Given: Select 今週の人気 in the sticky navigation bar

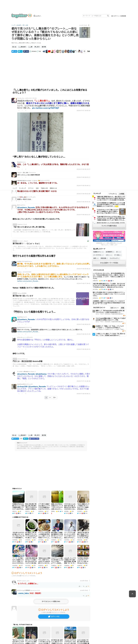Looking at the screenshot, I should (44, 188).
